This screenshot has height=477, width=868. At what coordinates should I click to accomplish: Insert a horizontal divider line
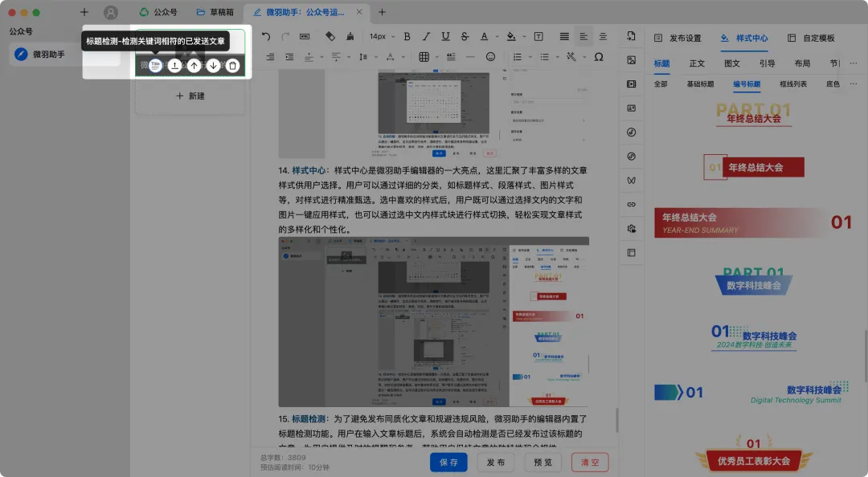tap(470, 57)
